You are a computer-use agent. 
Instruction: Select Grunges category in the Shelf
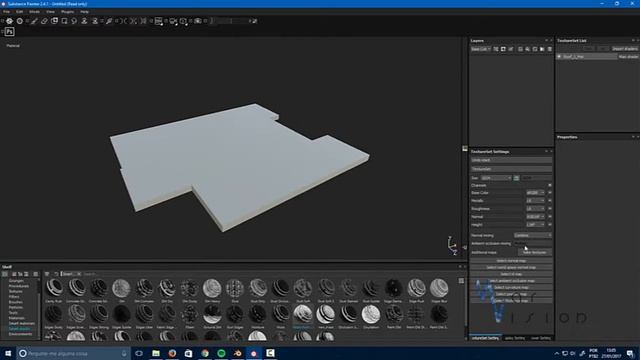point(16,281)
